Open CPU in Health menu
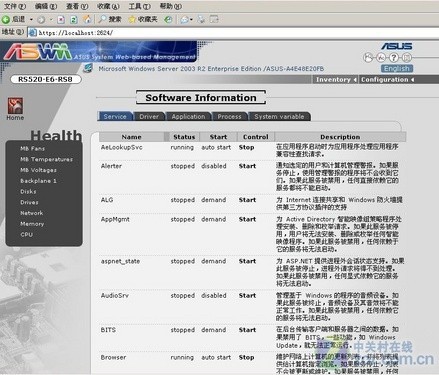439x375 pixels. 26,234
